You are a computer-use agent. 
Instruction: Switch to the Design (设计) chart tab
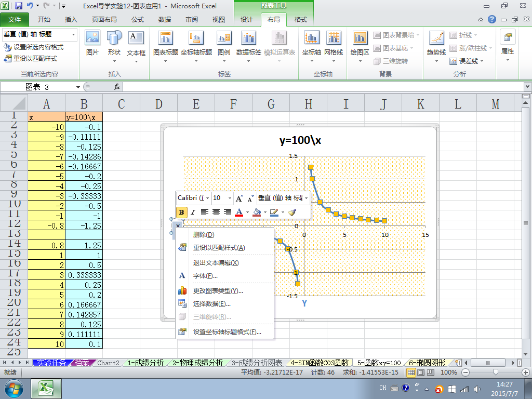247,20
